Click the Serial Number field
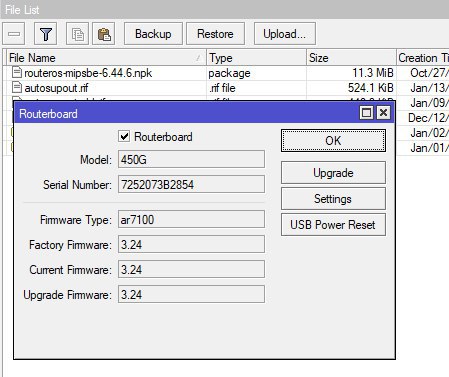 point(191,184)
